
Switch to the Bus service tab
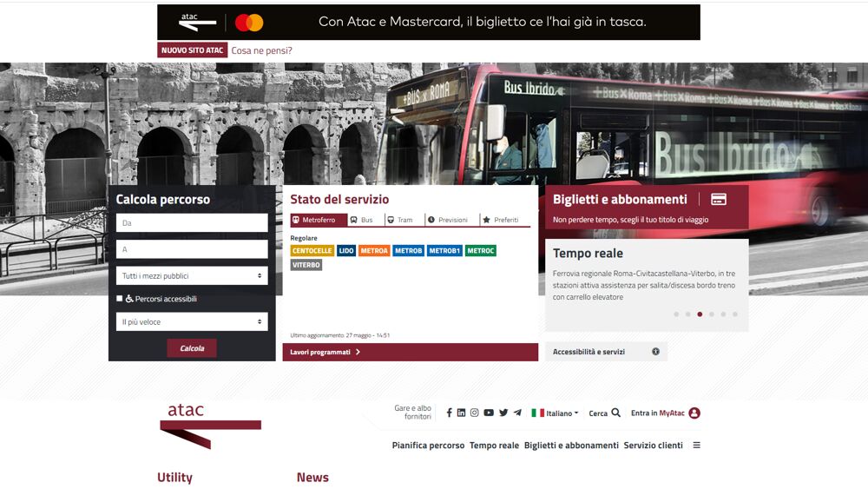pos(362,220)
